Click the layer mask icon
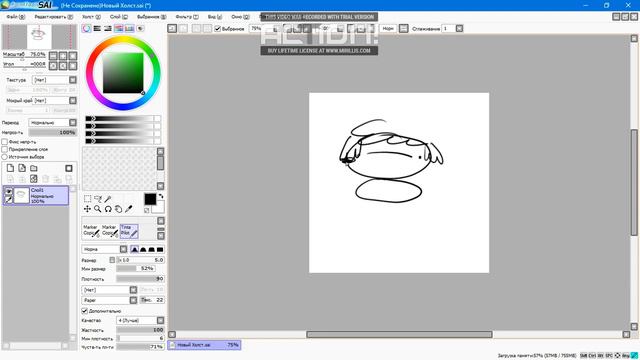Viewport: 640px width, 360px height. (x=69, y=168)
